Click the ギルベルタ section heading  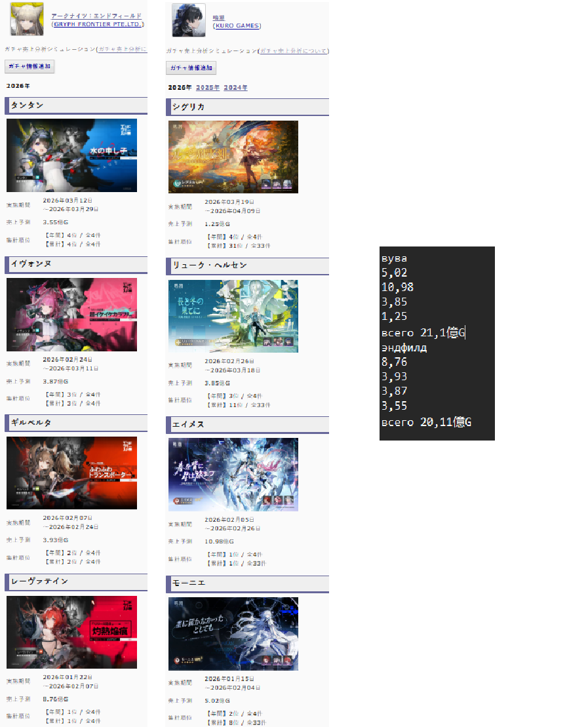(76, 423)
